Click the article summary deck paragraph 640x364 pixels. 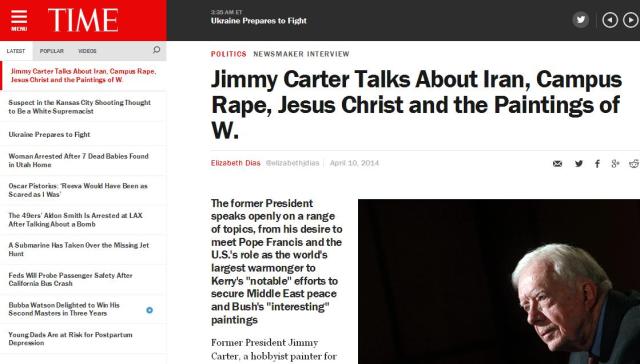(277, 262)
